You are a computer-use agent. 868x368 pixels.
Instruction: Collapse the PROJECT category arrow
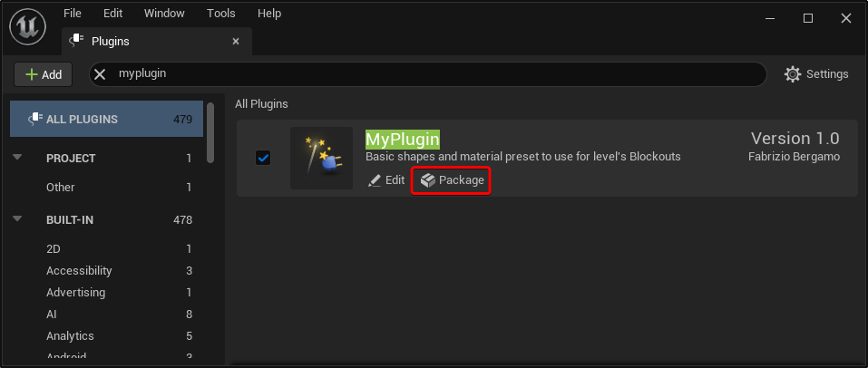point(18,158)
